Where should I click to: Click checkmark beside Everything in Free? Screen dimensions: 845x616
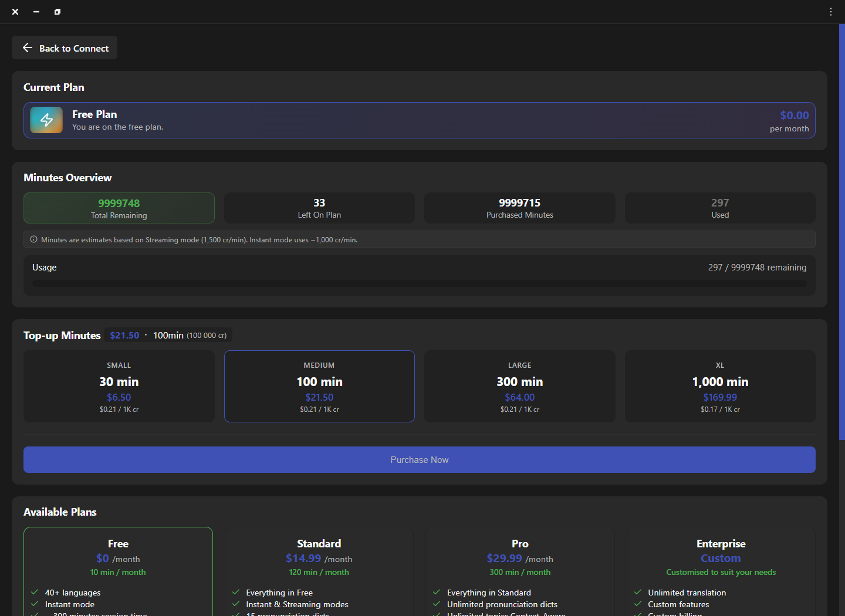[236, 592]
